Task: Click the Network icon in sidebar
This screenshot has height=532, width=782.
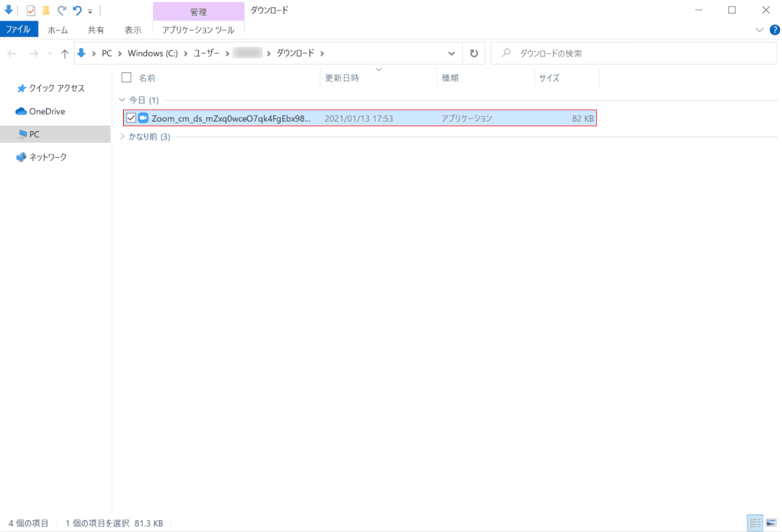Action: click(x=21, y=157)
